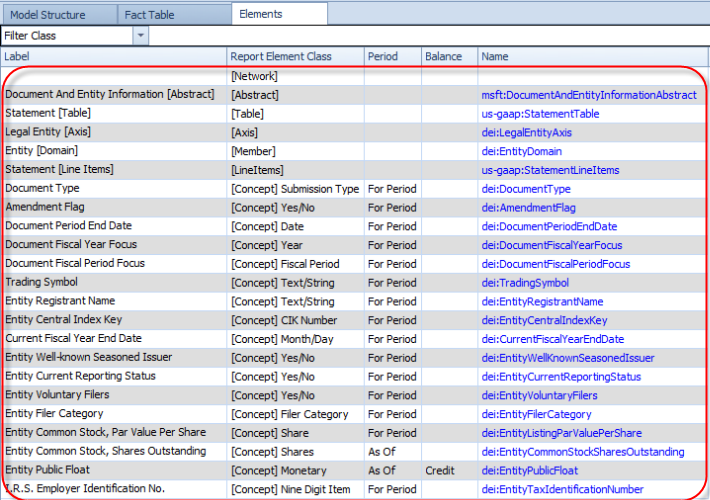Open dei:EntityWellKnownSeasonedIssuer link
This screenshot has height=500, width=710.
(568, 358)
